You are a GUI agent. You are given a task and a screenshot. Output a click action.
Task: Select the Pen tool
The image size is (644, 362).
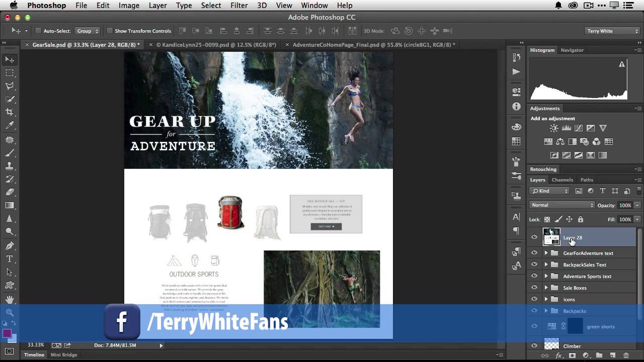[x=10, y=246]
